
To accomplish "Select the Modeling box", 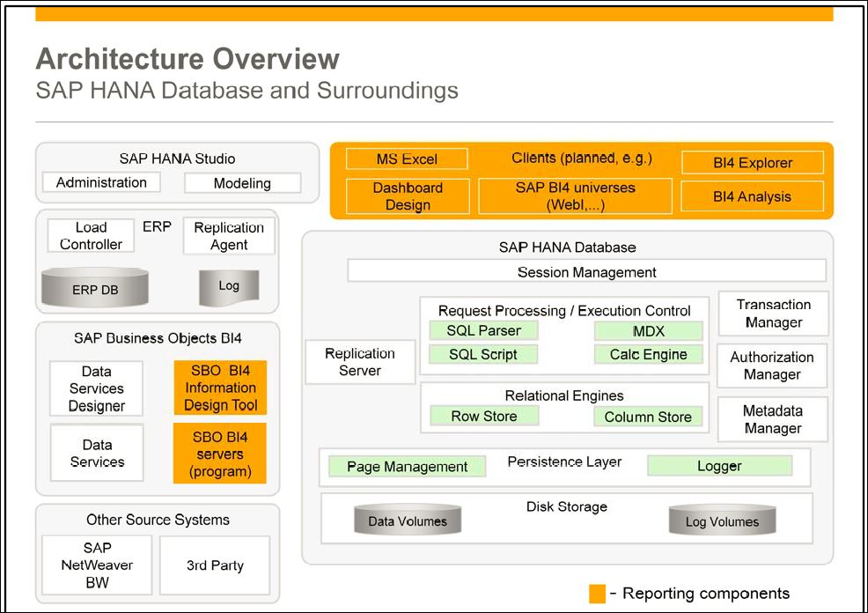I will pyautogui.click(x=242, y=182).
